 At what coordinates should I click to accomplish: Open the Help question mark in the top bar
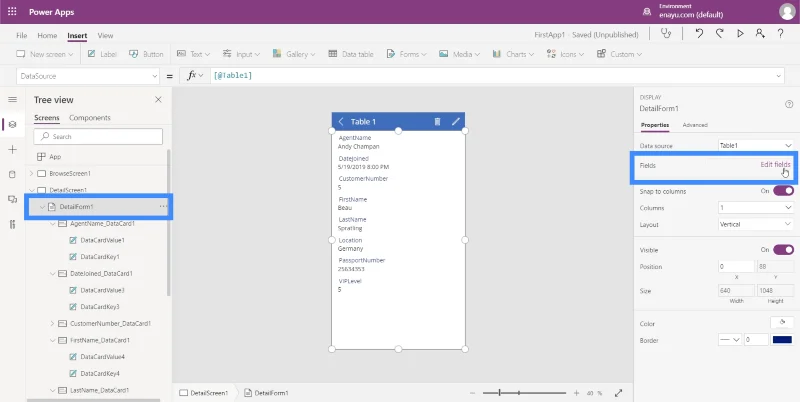[781, 34]
